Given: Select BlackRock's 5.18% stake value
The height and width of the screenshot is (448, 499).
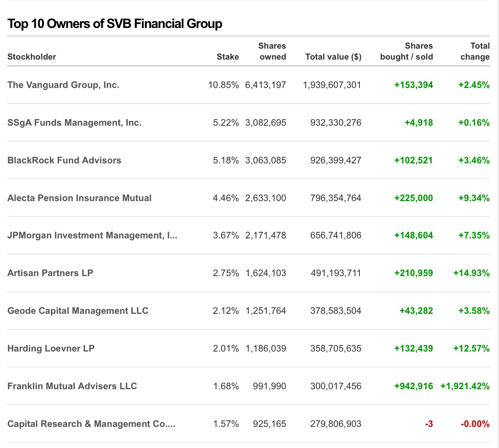Looking at the screenshot, I should [x=226, y=161].
